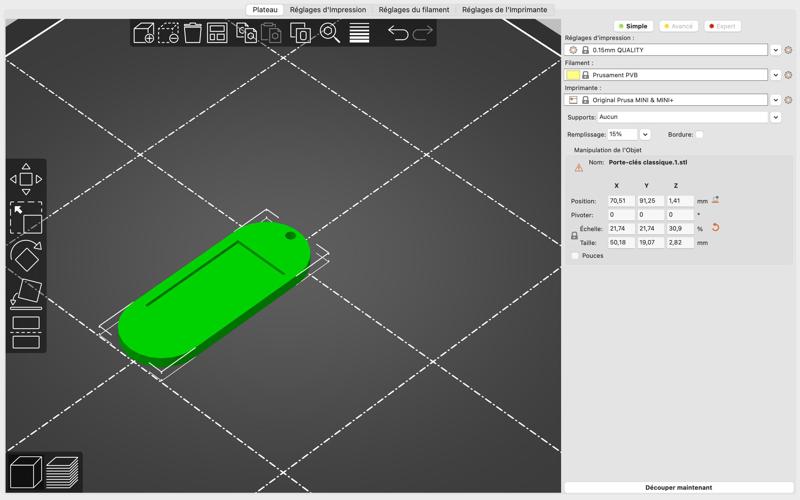The height and width of the screenshot is (500, 800).
Task: Click the Position X field
Action: (x=621, y=201)
